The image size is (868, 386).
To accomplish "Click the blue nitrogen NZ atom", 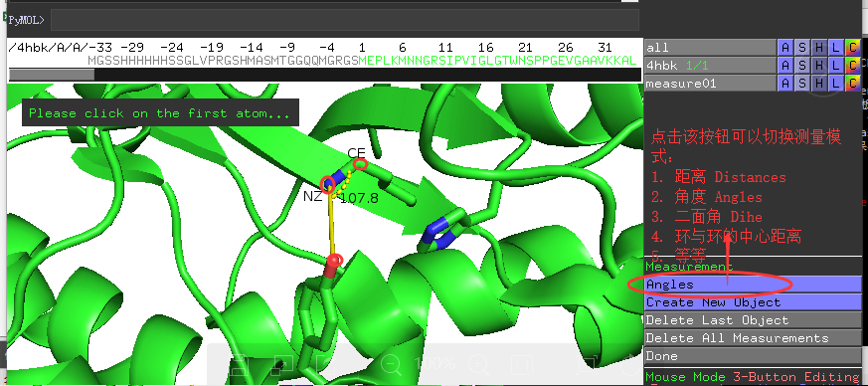I will coord(328,183).
